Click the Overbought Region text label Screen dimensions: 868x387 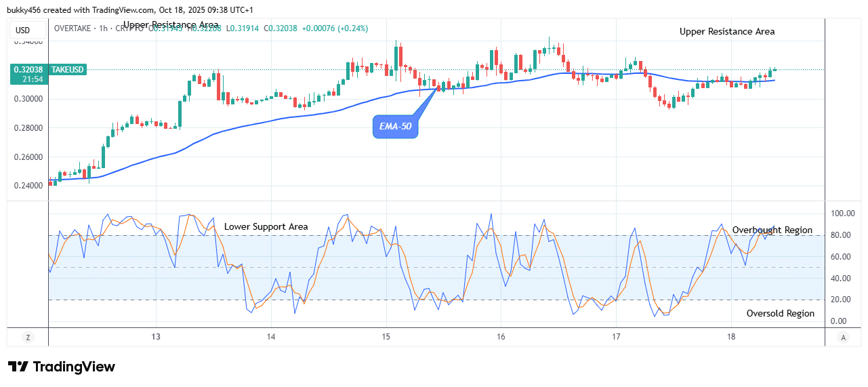(x=772, y=230)
